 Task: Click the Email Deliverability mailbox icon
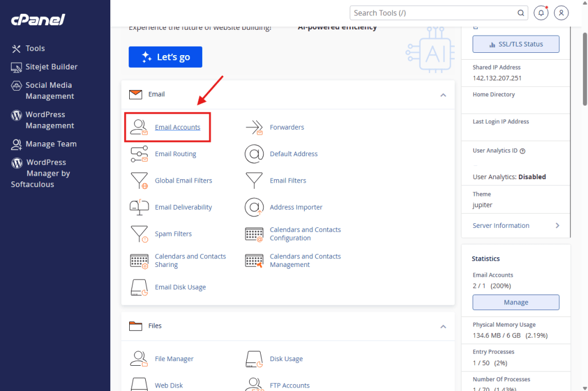point(139,207)
